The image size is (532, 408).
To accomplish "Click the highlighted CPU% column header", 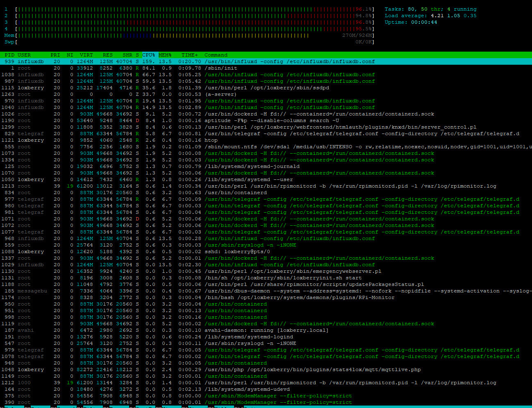I will click(149, 55).
